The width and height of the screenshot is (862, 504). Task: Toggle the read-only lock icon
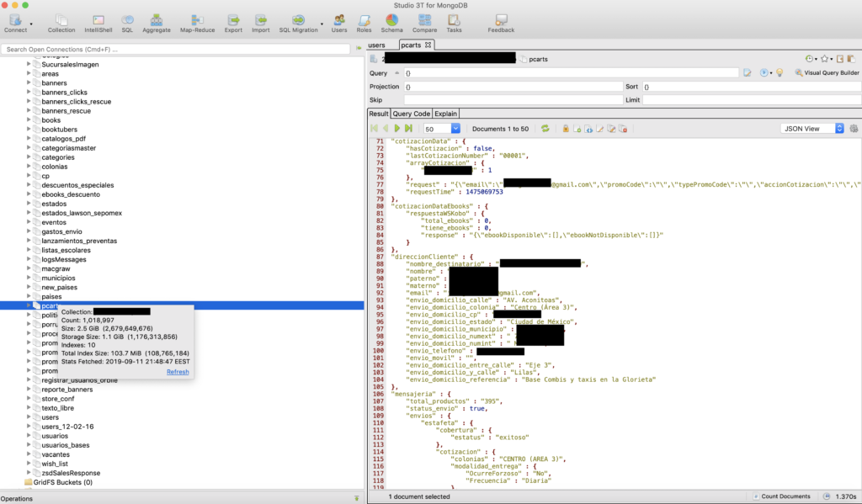tap(565, 129)
